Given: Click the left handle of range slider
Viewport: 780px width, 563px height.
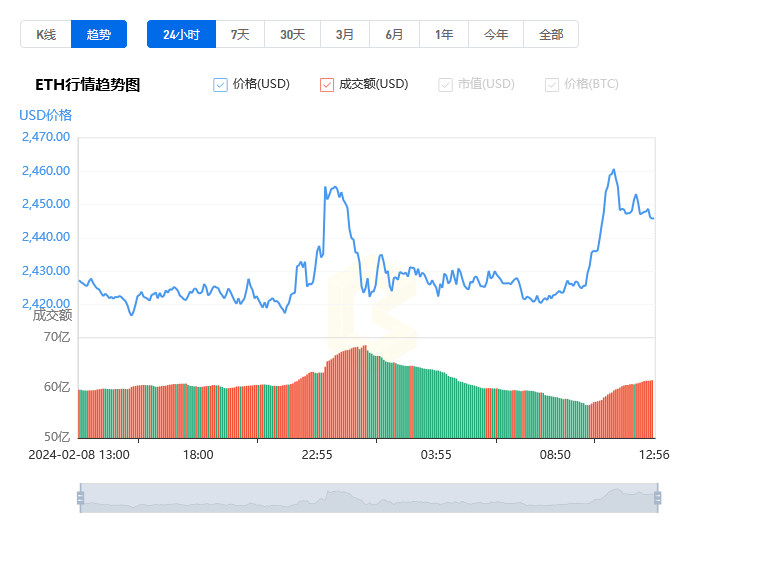Looking at the screenshot, I should point(80,498).
